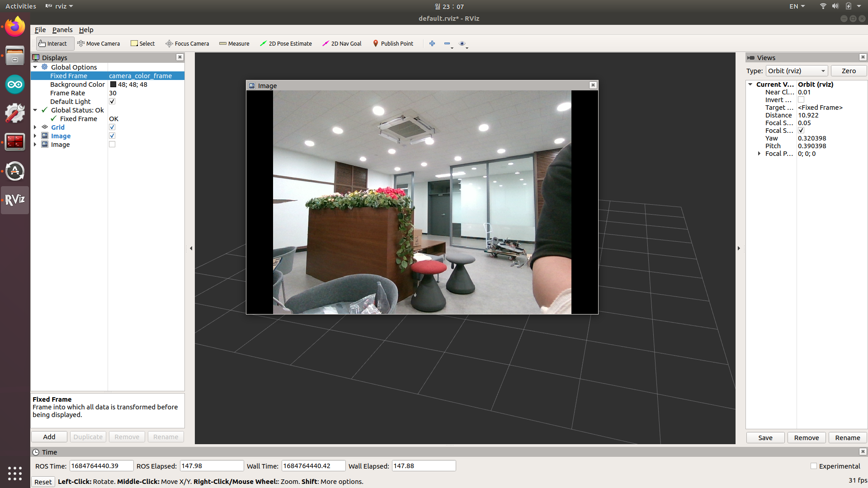Pick the 2D Pose Estimate tool

tap(286, 43)
